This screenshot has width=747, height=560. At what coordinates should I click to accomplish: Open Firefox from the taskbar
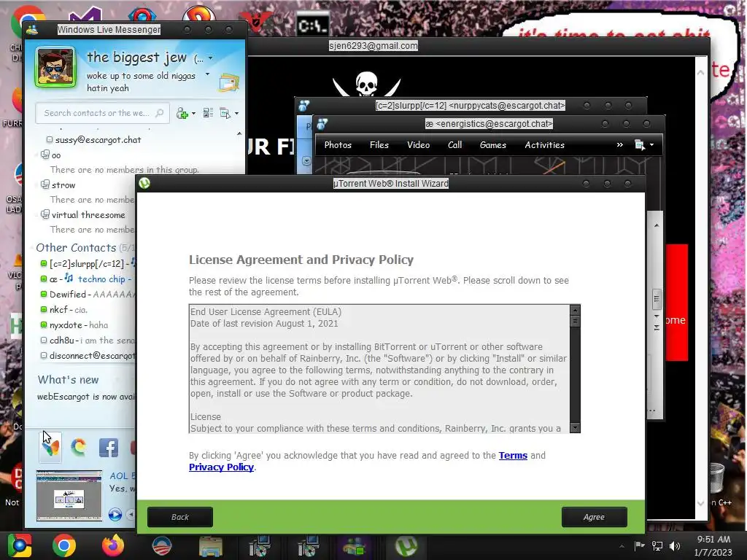click(112, 545)
